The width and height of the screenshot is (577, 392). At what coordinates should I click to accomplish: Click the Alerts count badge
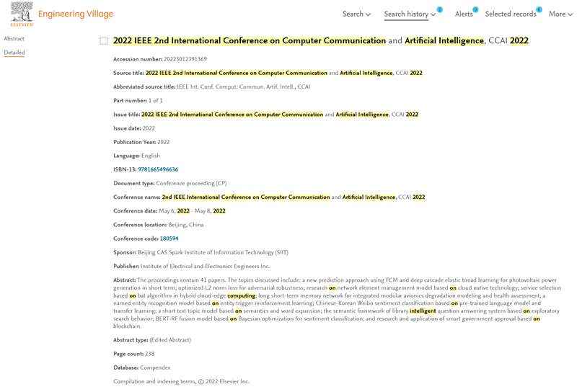(x=475, y=9)
